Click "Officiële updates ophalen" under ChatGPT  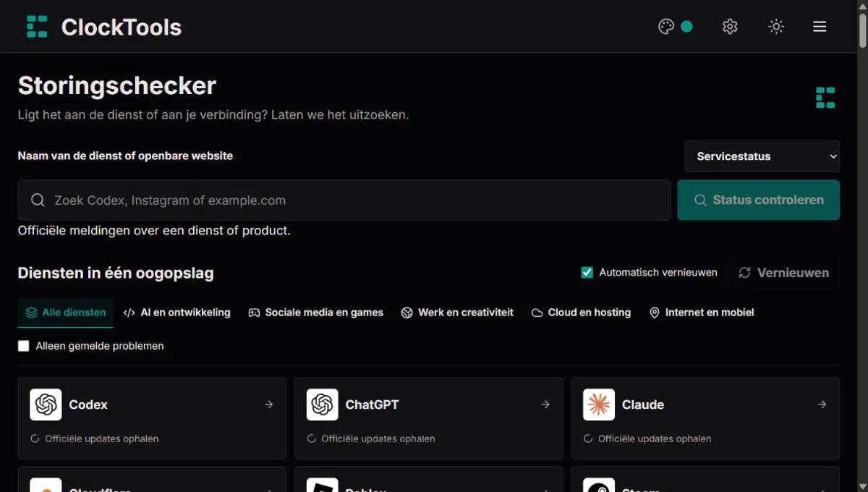(378, 438)
